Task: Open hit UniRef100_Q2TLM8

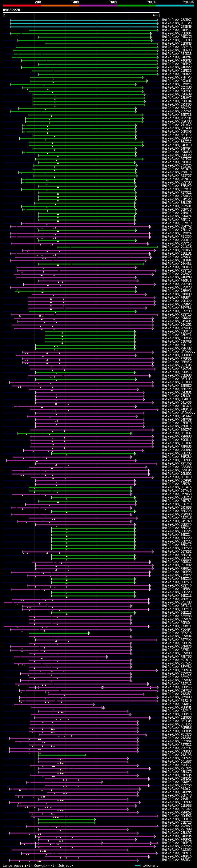Action: click(177, 40)
